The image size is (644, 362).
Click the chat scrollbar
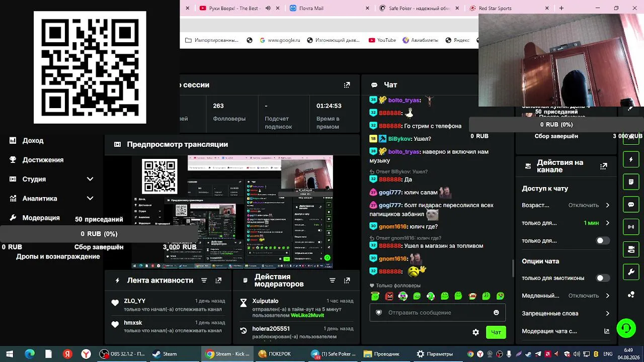(x=513, y=268)
